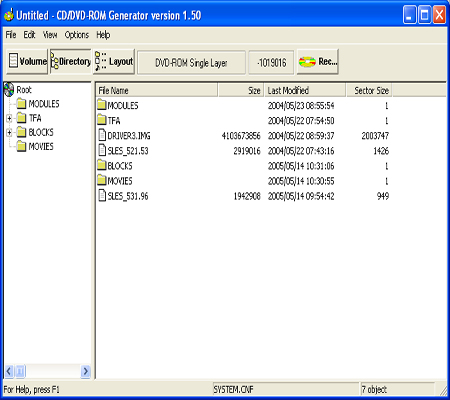Click tree pane scroll right arrow
The image size is (450, 400).
point(86,371)
